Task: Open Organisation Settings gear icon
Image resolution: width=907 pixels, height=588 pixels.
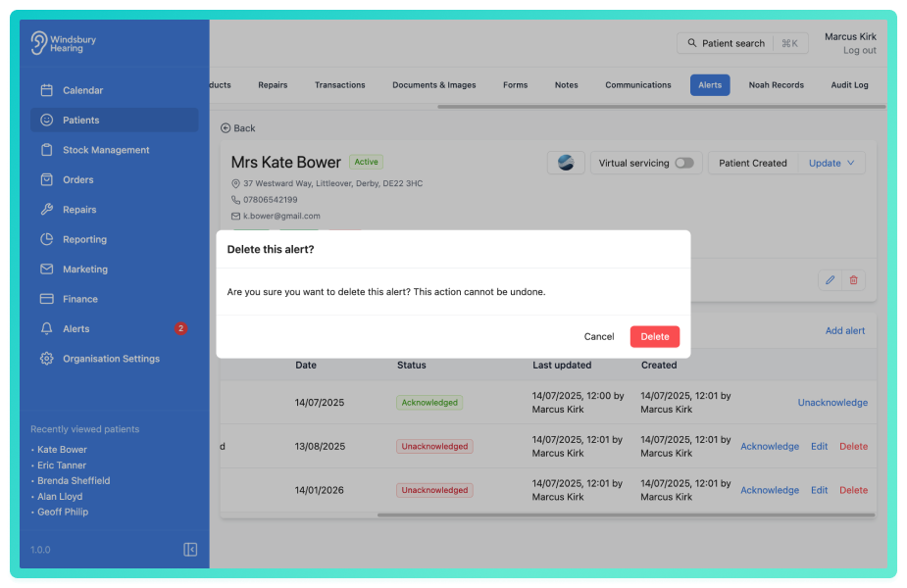Action: point(47,359)
